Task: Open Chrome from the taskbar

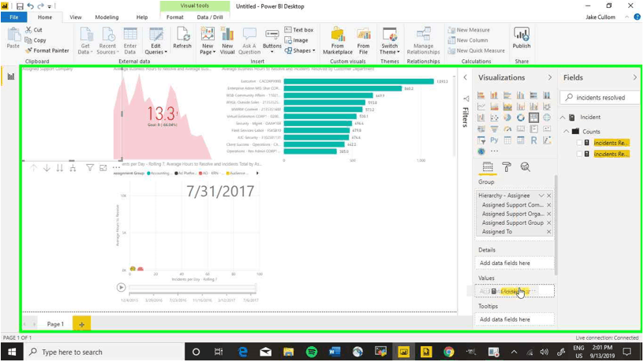Action: pos(448,352)
